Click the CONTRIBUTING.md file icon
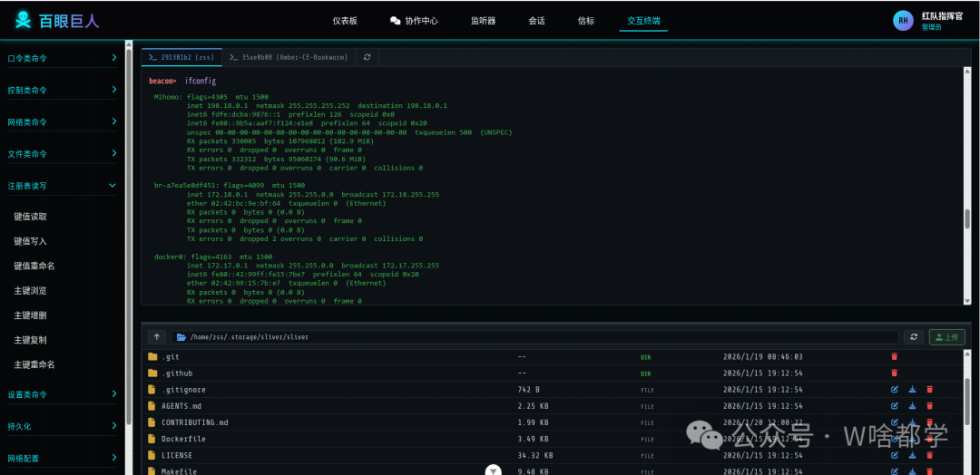The width and height of the screenshot is (980, 475). click(x=152, y=422)
